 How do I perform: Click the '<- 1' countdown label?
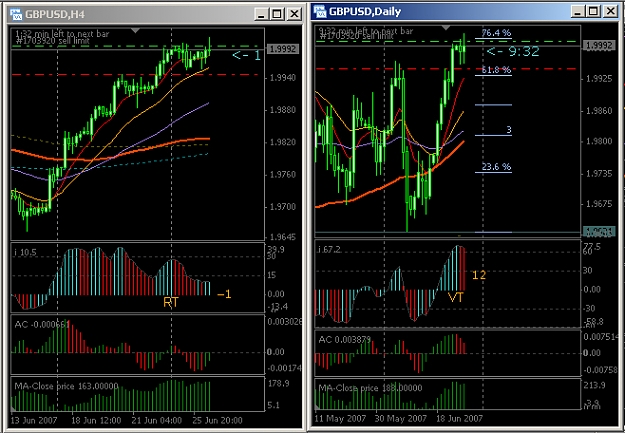point(246,55)
